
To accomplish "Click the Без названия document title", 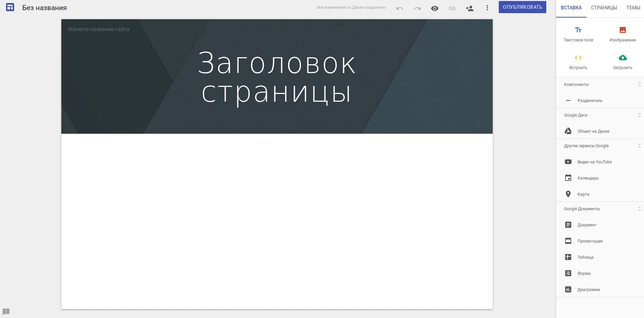I will point(44,8).
